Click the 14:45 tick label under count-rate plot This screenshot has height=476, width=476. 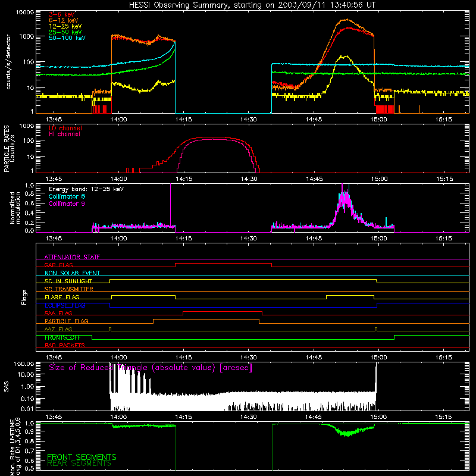(314, 120)
